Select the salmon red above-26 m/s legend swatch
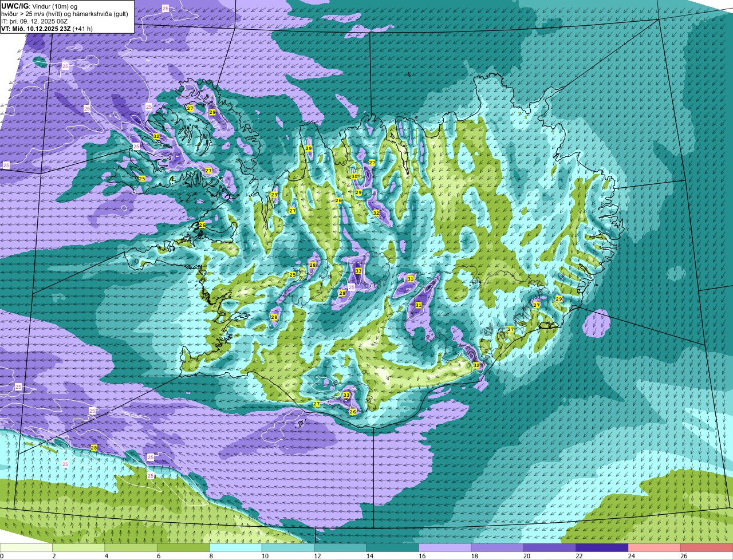 [707, 548]
